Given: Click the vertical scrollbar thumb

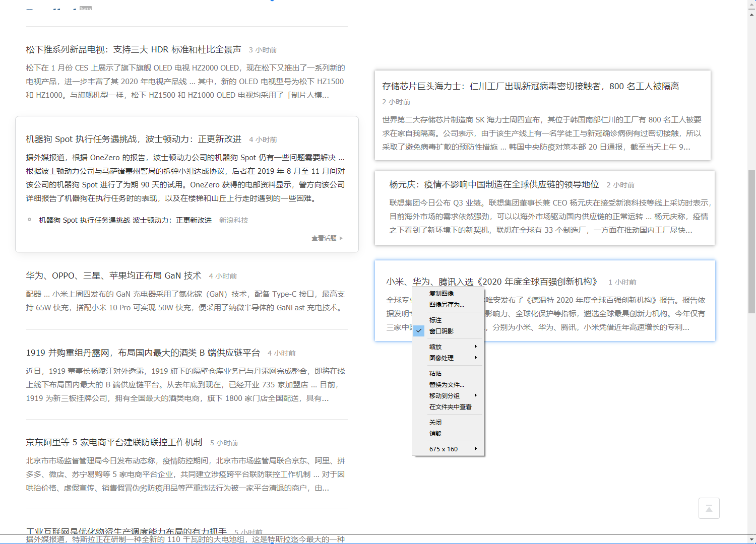Looking at the screenshot, I should 751,242.
